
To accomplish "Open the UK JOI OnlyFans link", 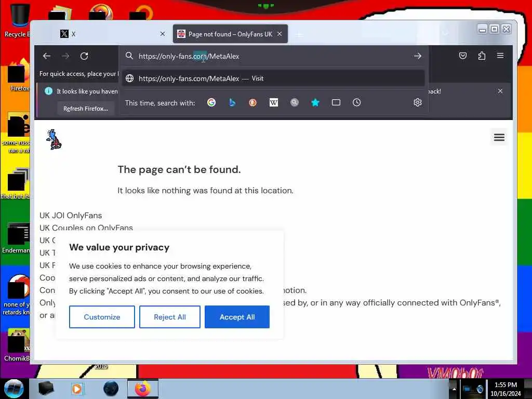I will (x=71, y=216).
